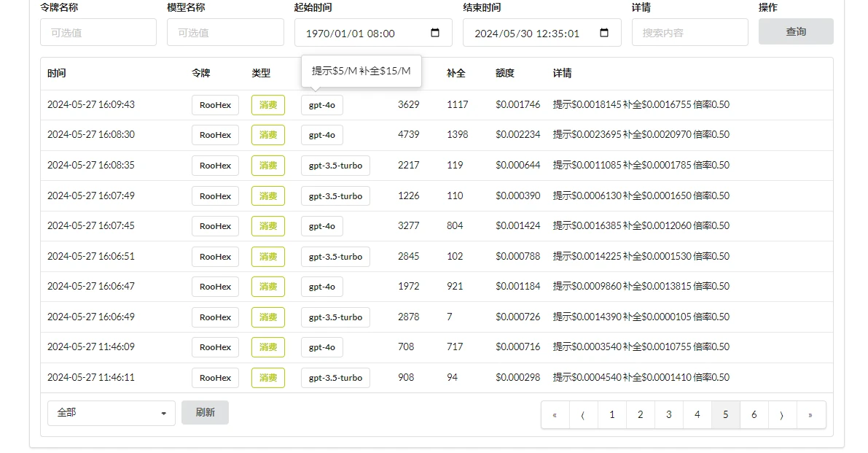Go to the next page arrow
Image resolution: width=868 pixels, height=453 pixels.
(x=782, y=414)
